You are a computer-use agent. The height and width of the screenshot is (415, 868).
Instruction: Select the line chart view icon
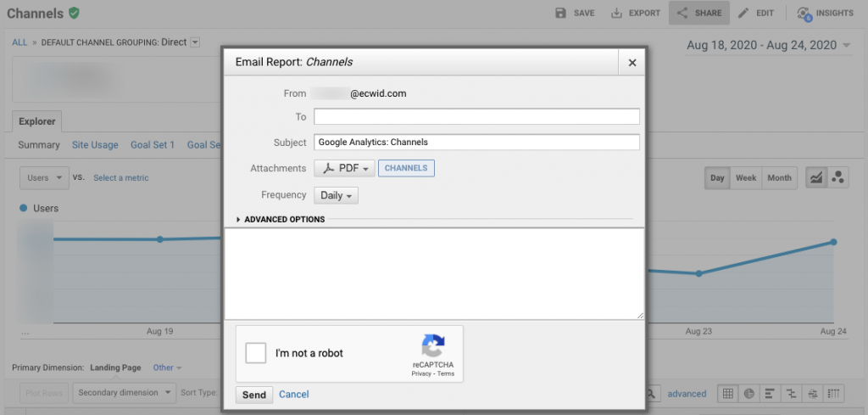coord(816,178)
